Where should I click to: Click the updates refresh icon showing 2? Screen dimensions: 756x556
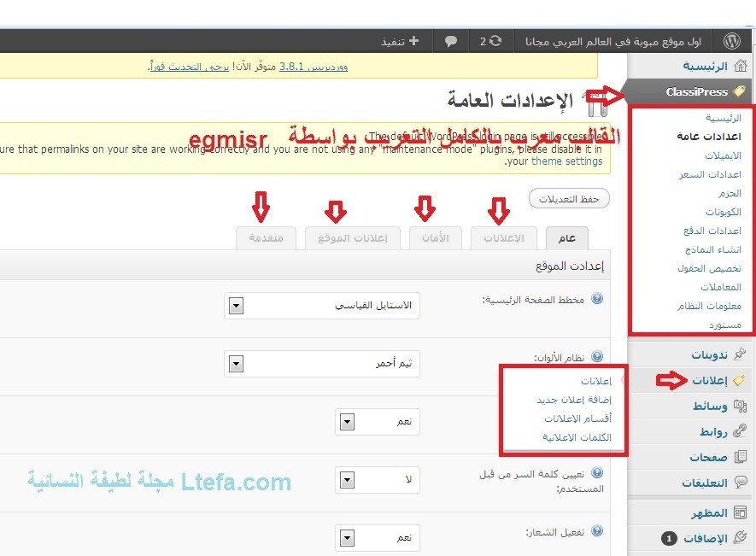[x=495, y=41]
